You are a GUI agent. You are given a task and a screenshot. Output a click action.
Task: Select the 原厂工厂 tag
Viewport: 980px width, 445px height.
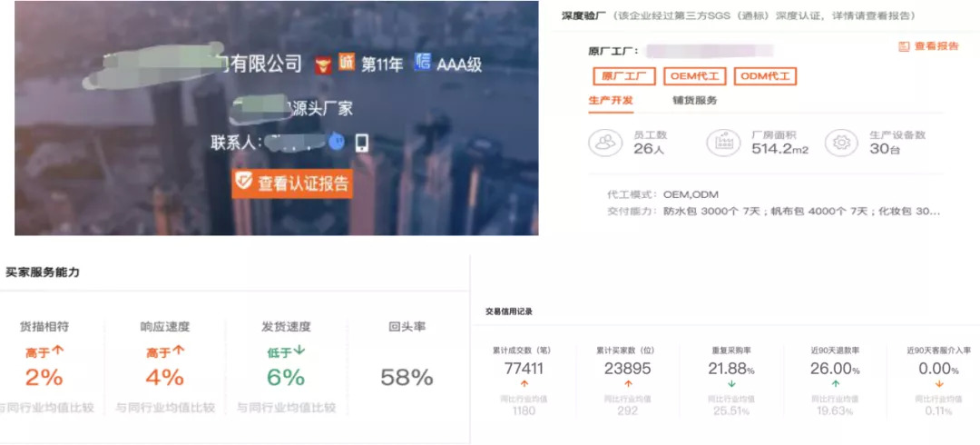point(622,76)
